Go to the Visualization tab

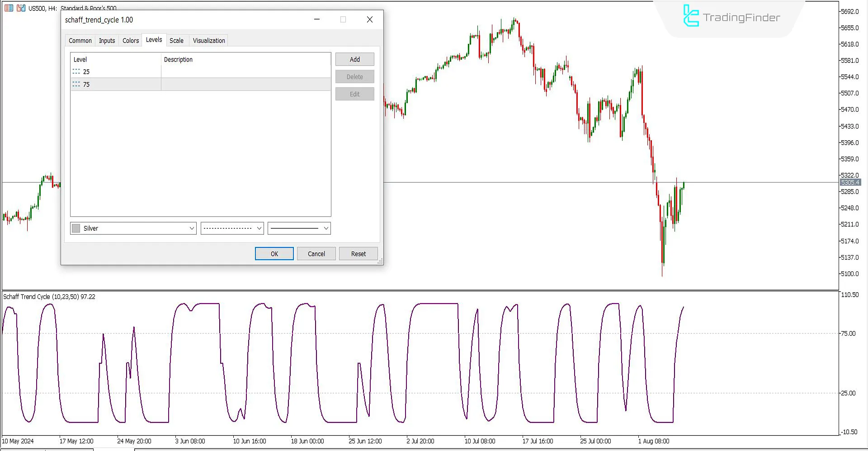pos(208,41)
